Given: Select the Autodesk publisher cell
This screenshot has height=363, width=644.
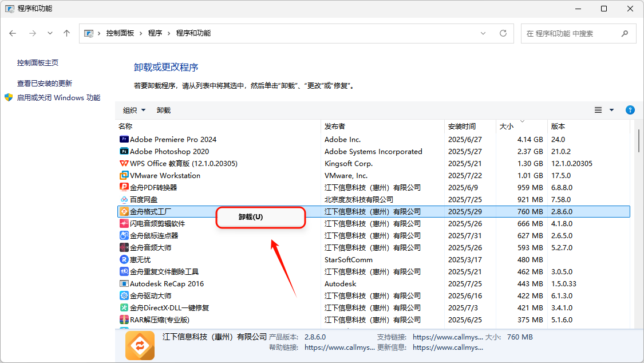Looking at the screenshot, I should point(341,283).
